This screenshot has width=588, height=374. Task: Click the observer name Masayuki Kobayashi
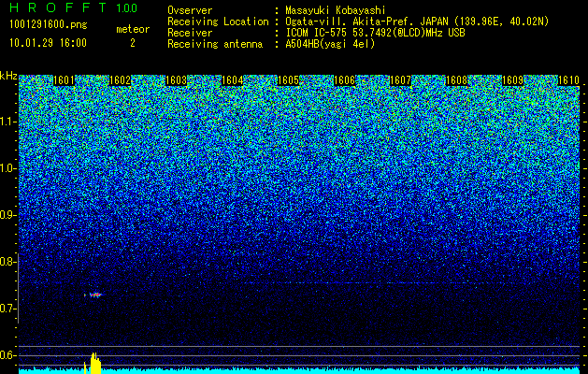click(335, 10)
